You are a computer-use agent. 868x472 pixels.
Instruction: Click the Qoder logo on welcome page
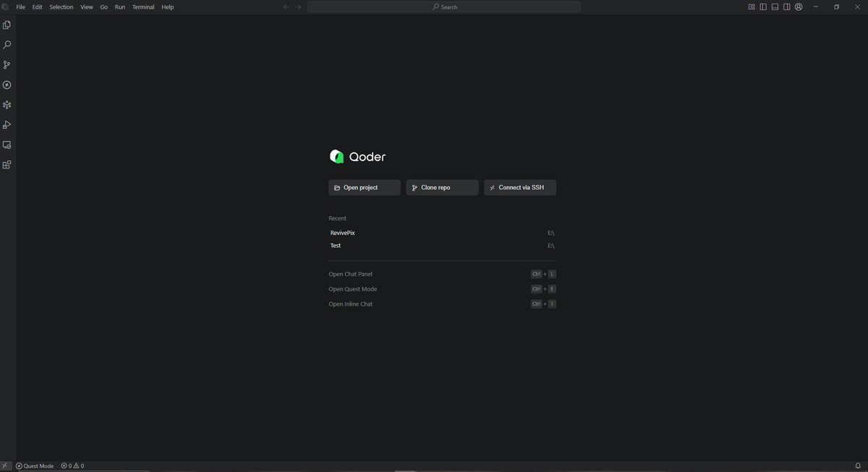coord(358,157)
